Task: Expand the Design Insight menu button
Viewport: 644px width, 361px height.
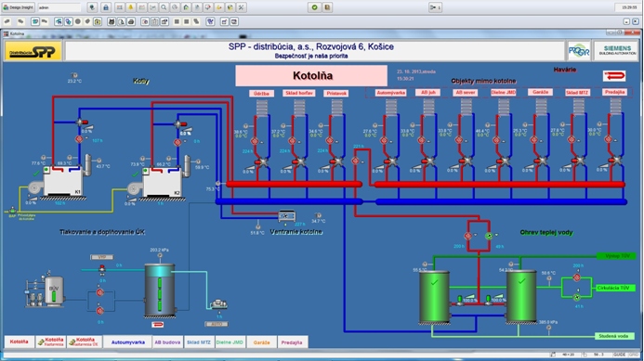Action: [x=19, y=7]
